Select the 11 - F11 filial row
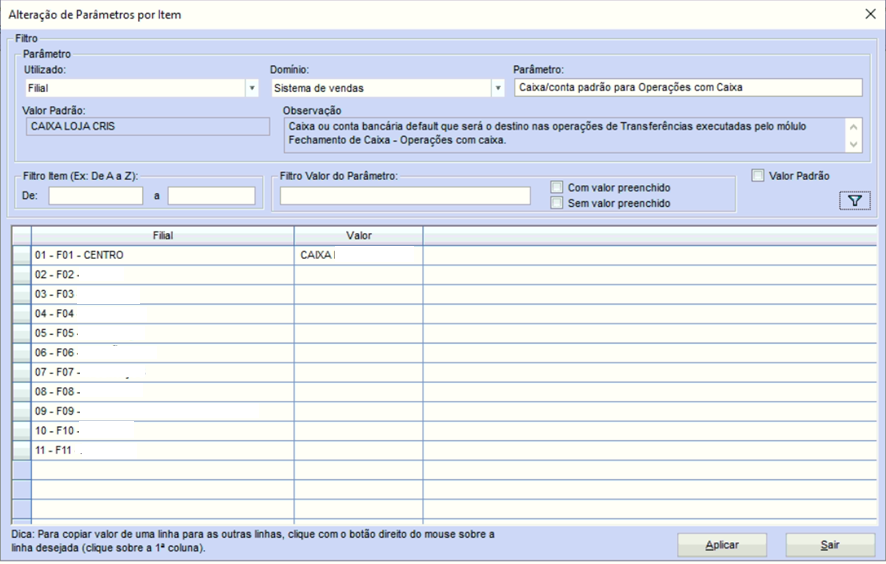The width and height of the screenshot is (886, 564). tap(160, 450)
